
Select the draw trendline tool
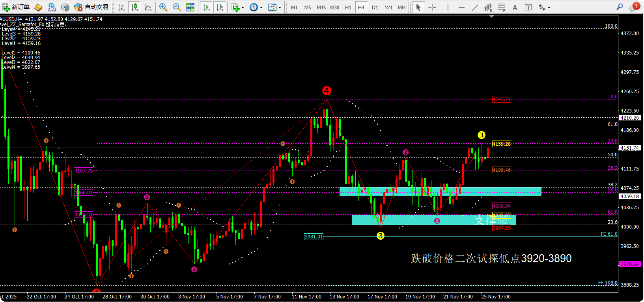[475, 7]
